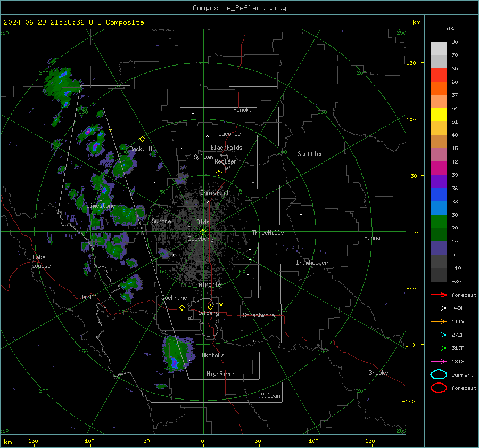Click the green 31JP arrow legend icon
Image resolution: width=479 pixels, height=448 pixels.
click(x=439, y=348)
